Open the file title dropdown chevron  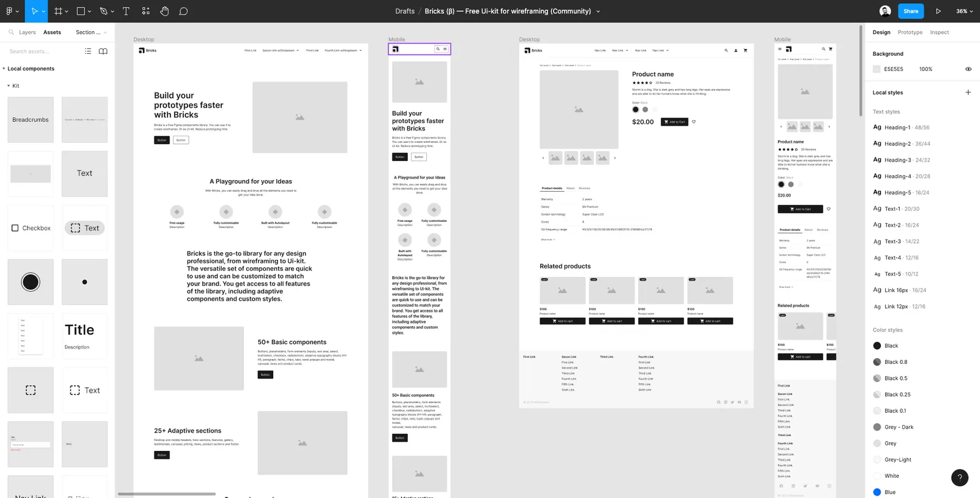coord(598,12)
